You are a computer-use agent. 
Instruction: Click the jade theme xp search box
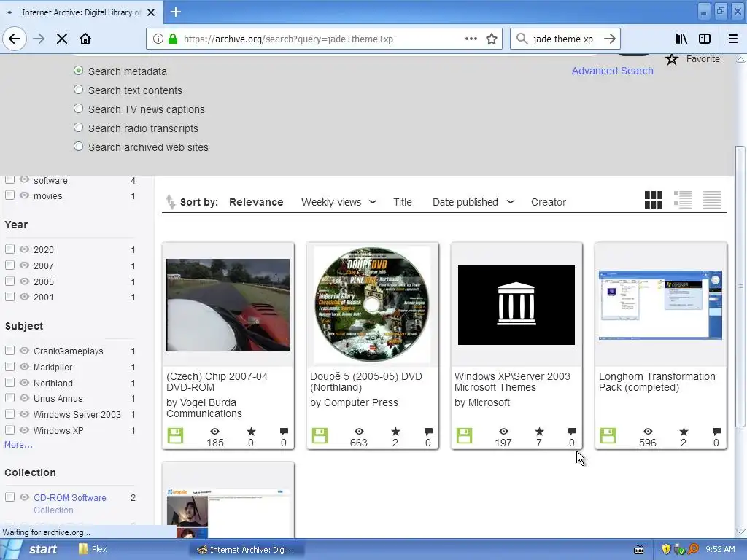pyautogui.click(x=564, y=39)
